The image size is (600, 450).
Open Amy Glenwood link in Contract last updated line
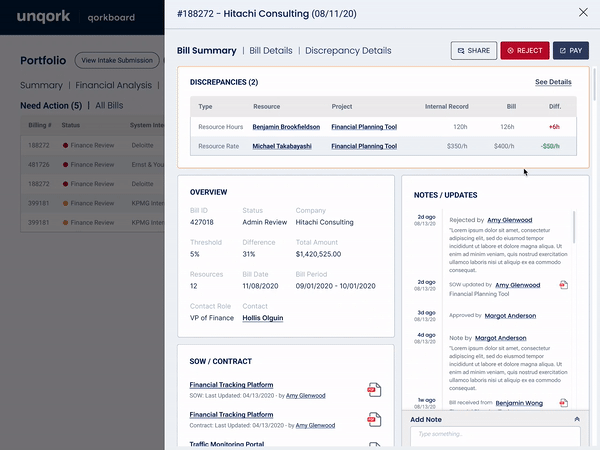[x=315, y=426]
